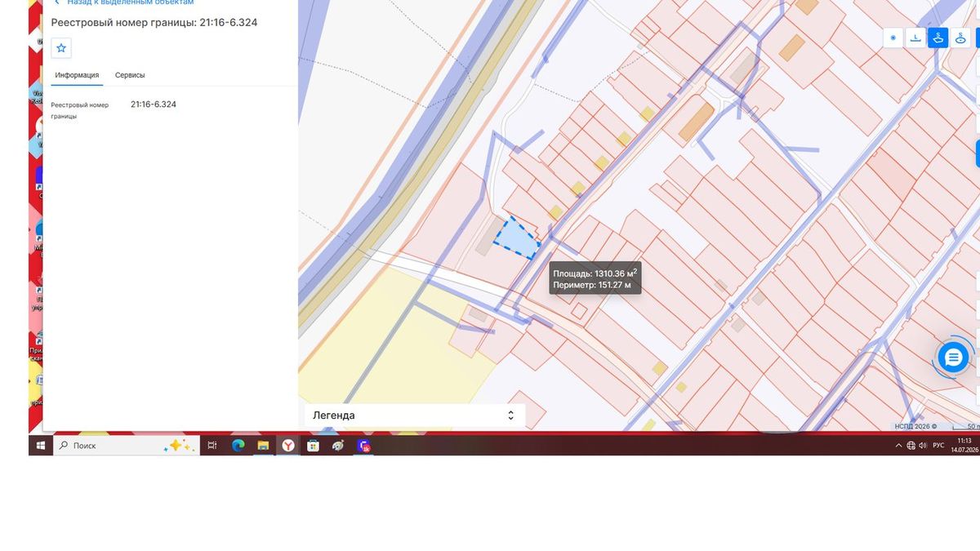This screenshot has height=551, width=980.
Task: Click the 'Площадь: 1310.36 м²' tooltip
Action: tap(595, 273)
